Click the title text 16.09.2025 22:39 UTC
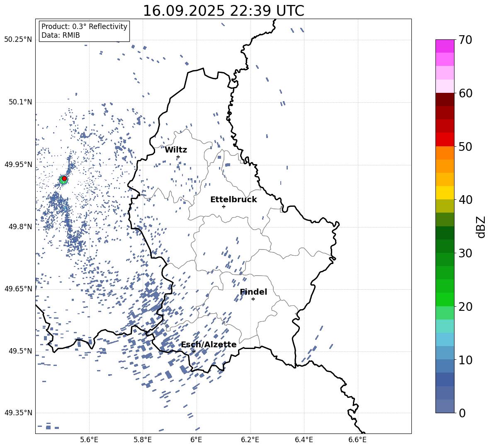Image resolution: width=491 pixels, height=448 pixels. (x=223, y=11)
